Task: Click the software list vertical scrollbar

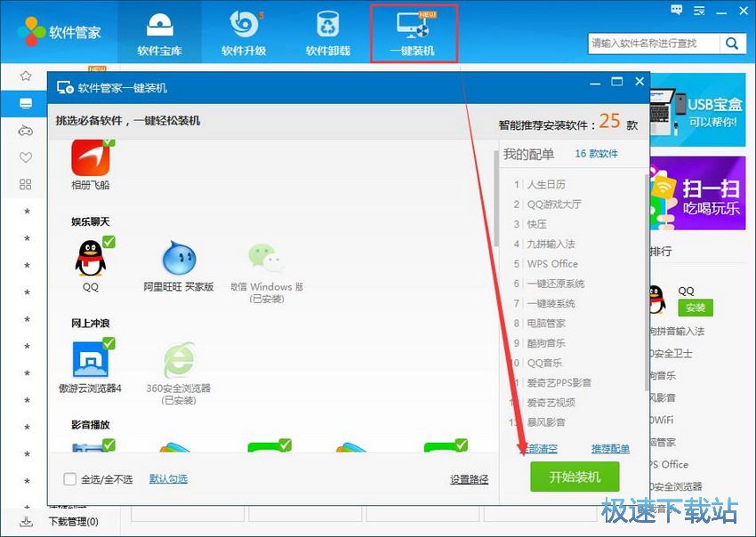Action: (495, 198)
